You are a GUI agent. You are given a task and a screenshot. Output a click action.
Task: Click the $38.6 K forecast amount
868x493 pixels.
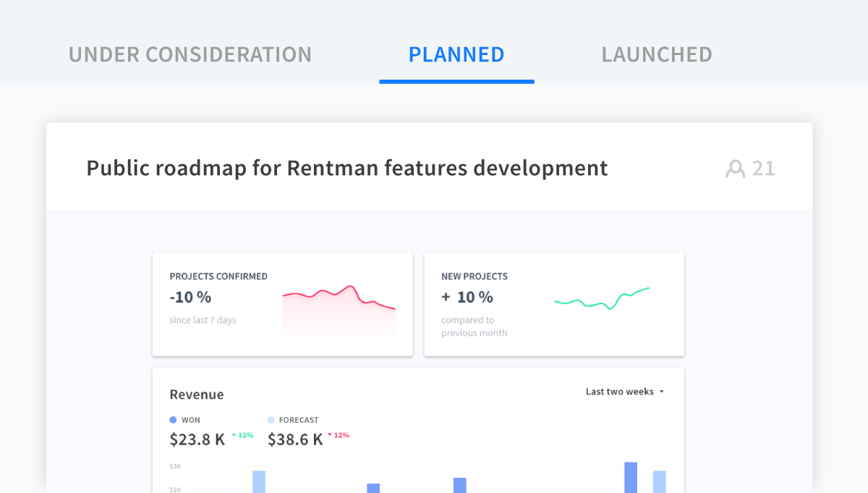[x=296, y=439]
